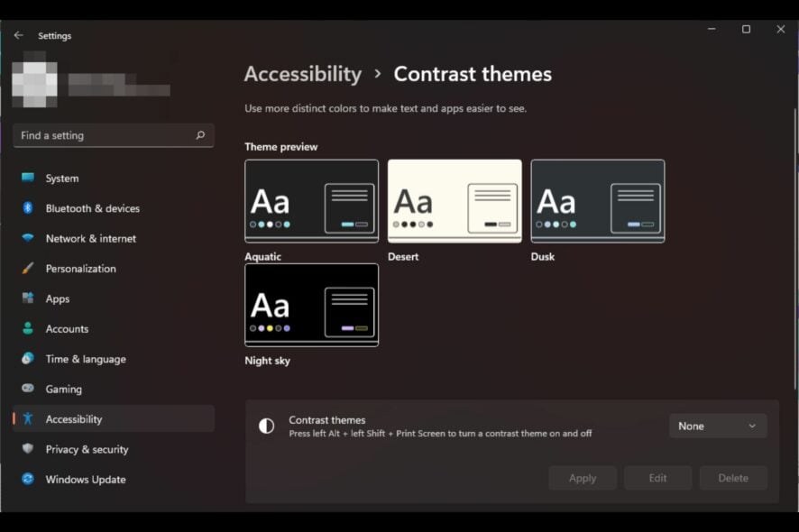Select the Gaming controller icon

(x=28, y=389)
